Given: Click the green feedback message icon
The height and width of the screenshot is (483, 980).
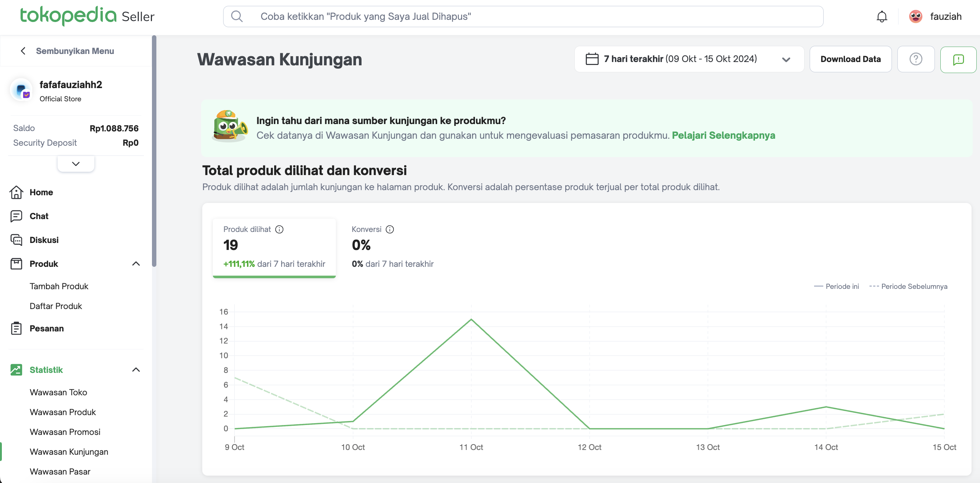Looking at the screenshot, I should (x=958, y=59).
